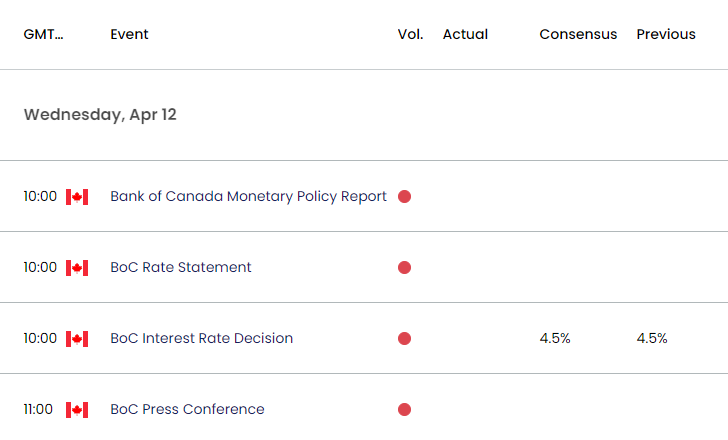Image resolution: width=728 pixels, height=440 pixels.
Task: Open BoC Interest Rate Decision event
Action: coord(202,338)
